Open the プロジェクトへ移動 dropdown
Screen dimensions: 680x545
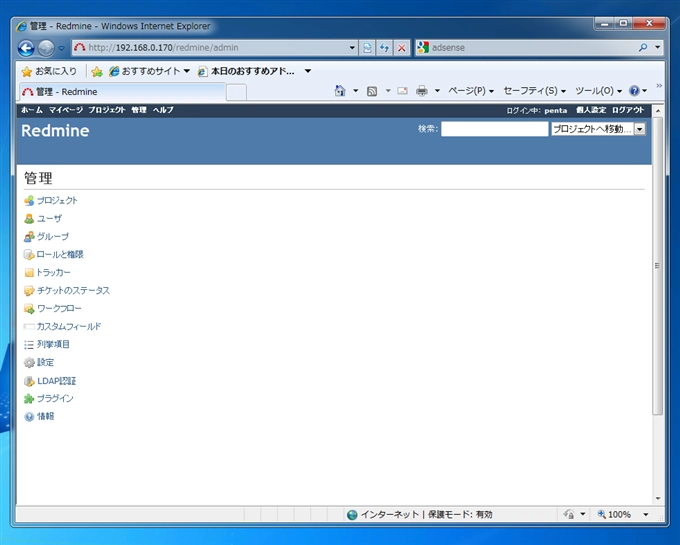point(598,129)
